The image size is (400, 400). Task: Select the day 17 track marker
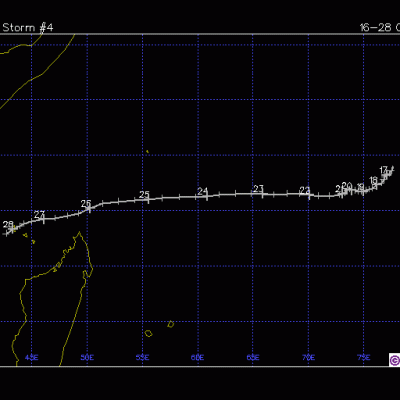384,170
